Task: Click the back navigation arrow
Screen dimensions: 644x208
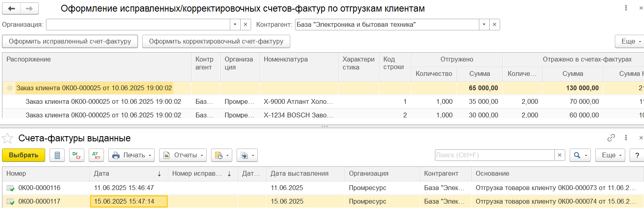Action: [x=12, y=8]
